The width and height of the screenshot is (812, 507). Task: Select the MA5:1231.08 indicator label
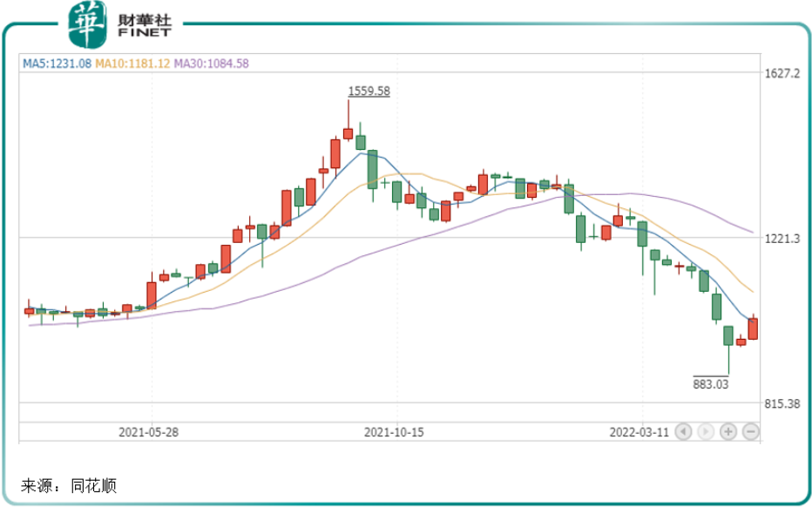56,64
